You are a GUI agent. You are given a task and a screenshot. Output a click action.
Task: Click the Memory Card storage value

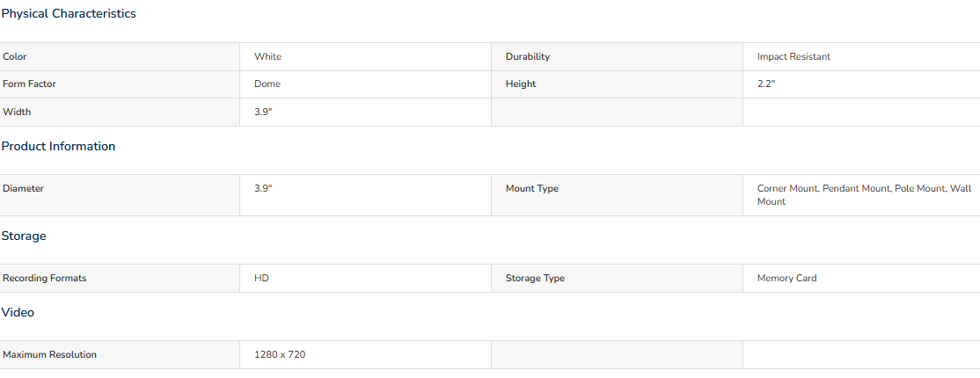(x=786, y=279)
